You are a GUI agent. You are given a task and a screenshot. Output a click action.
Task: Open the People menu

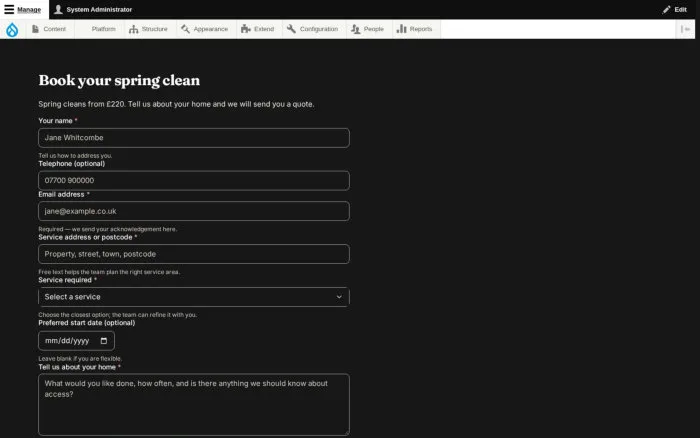tap(367, 29)
